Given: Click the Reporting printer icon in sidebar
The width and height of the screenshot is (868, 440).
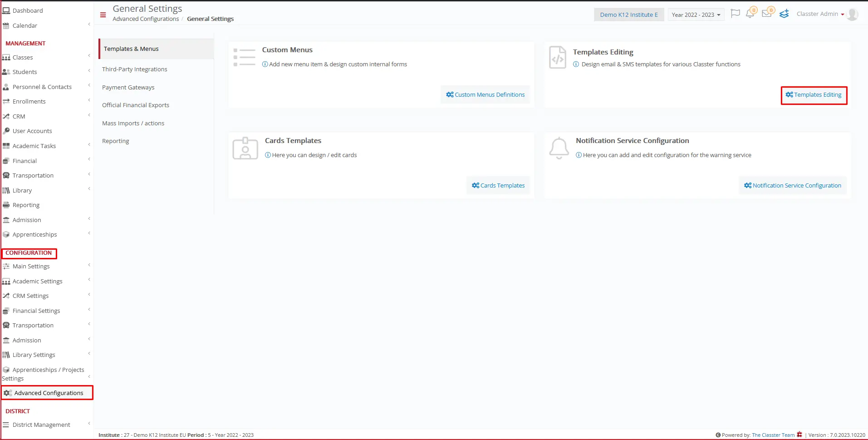Looking at the screenshot, I should [6, 205].
